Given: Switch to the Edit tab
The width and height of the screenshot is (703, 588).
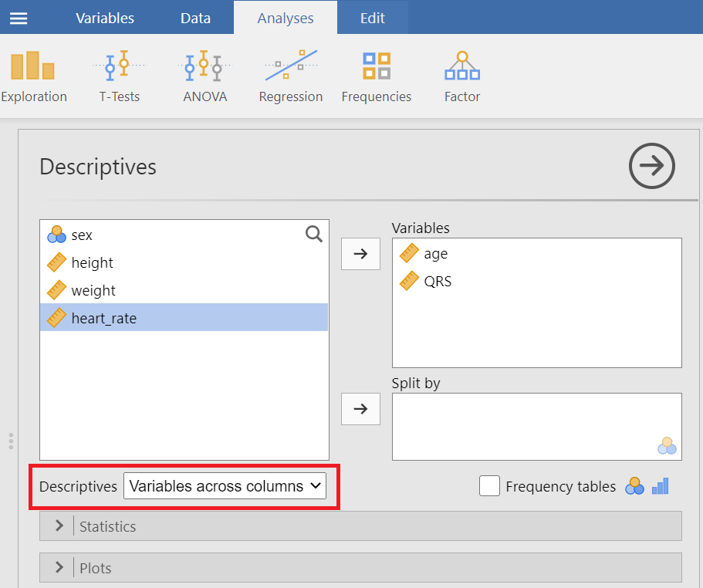Looking at the screenshot, I should tap(372, 18).
